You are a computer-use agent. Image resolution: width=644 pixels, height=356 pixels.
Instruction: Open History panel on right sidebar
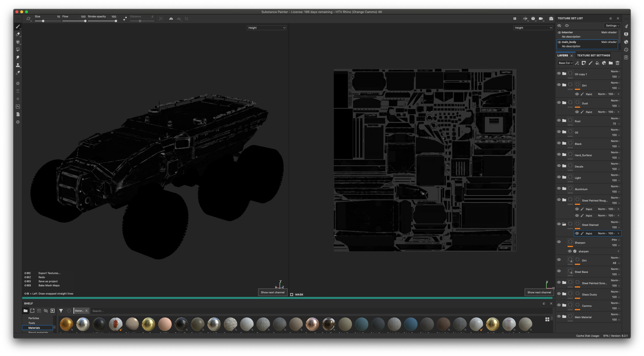pyautogui.click(x=626, y=50)
